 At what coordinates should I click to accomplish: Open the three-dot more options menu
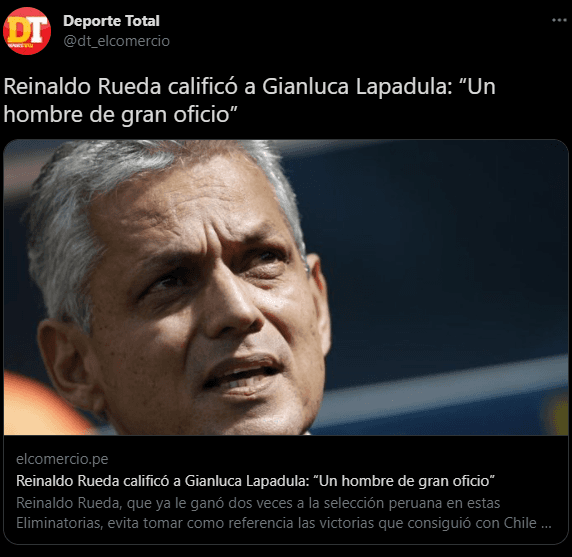click(559, 20)
